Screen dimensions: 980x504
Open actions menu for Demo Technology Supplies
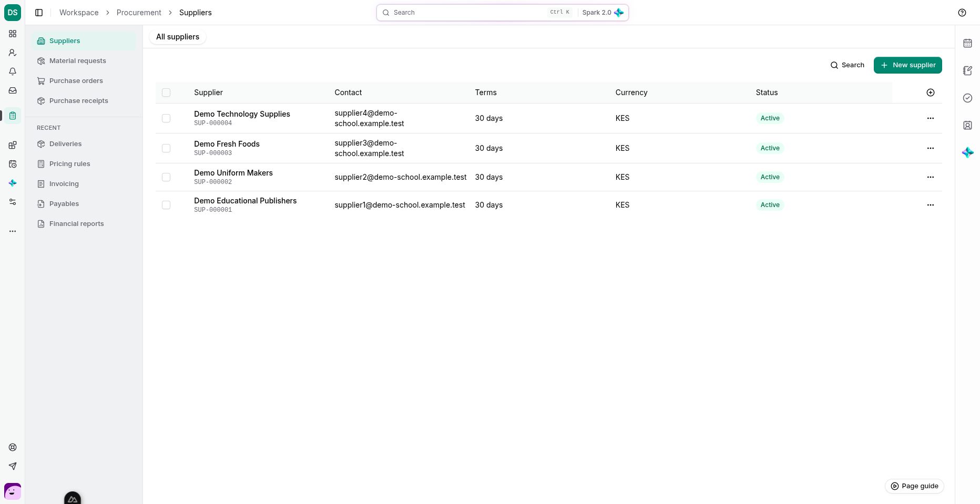tap(931, 118)
